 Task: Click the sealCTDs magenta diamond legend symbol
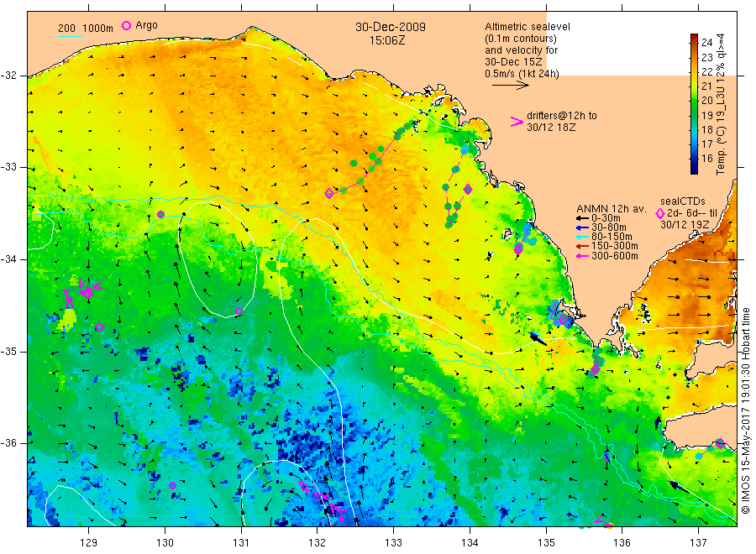[x=660, y=213]
